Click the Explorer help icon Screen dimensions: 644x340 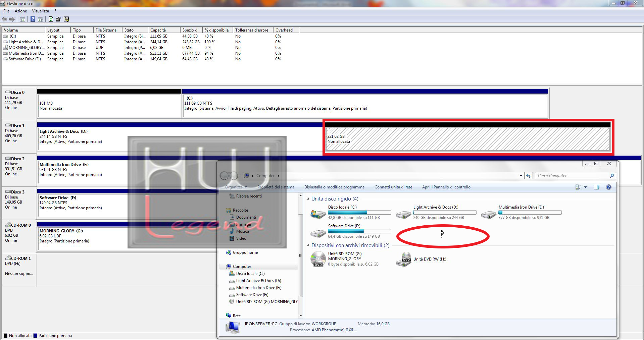click(x=609, y=187)
